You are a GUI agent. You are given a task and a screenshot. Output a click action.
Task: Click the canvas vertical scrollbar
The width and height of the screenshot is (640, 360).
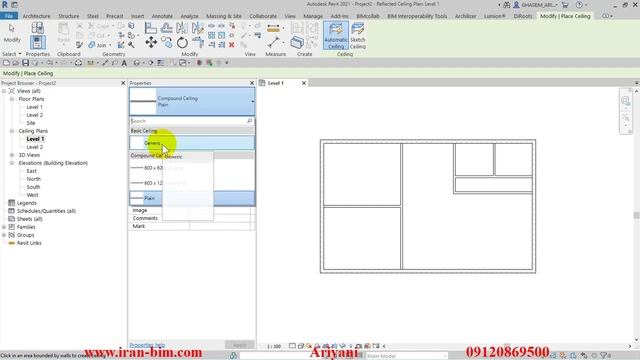(x=636, y=215)
